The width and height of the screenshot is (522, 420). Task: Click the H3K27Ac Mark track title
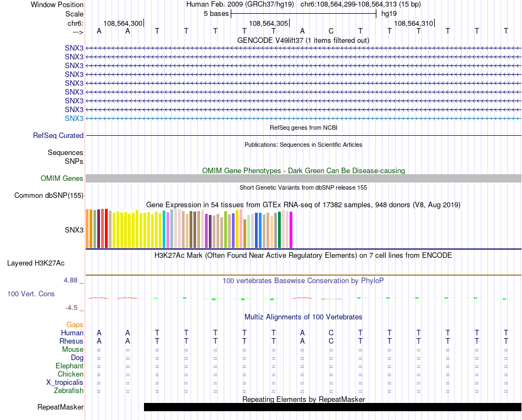point(303,256)
